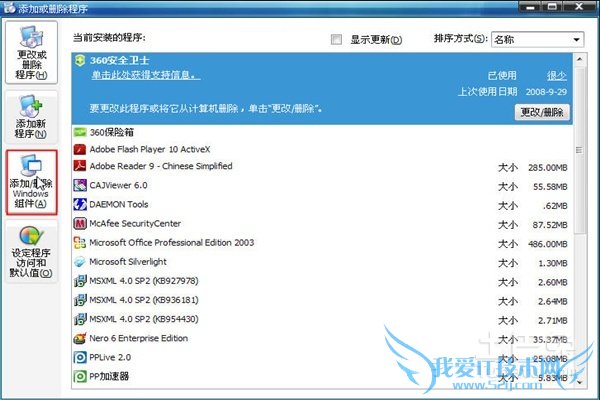Image resolution: width=600 pixels, height=400 pixels.
Task: Click the DAEMON Tools icon
Action: (x=80, y=204)
